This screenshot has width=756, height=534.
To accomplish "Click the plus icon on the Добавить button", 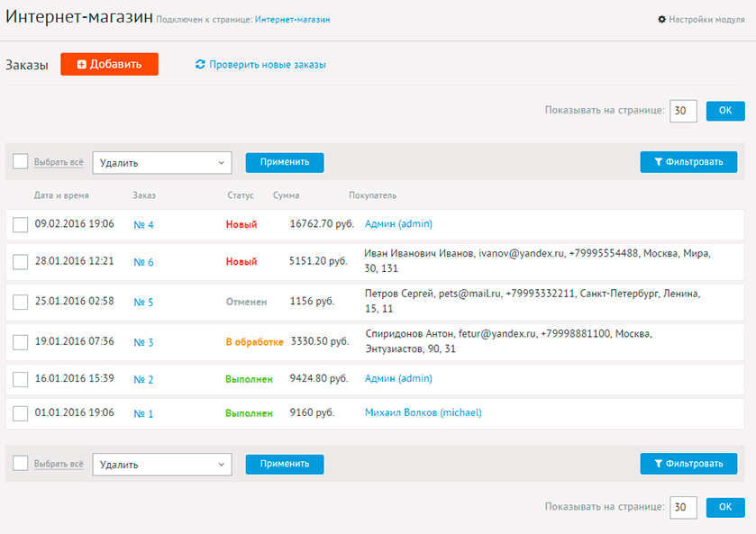I will pyautogui.click(x=81, y=65).
